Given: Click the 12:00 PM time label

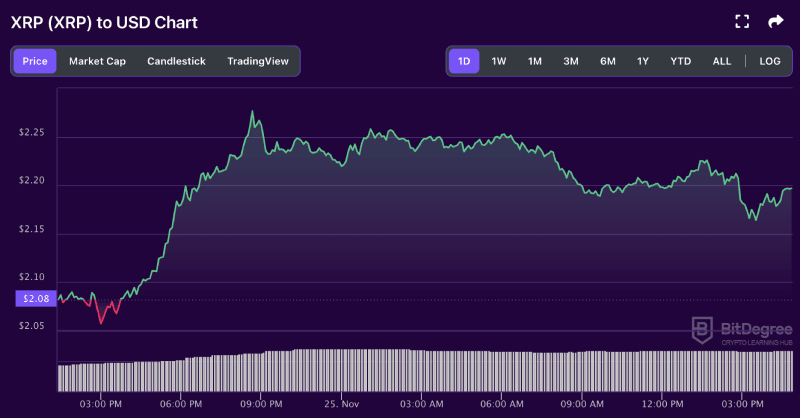Looking at the screenshot, I should tap(662, 404).
